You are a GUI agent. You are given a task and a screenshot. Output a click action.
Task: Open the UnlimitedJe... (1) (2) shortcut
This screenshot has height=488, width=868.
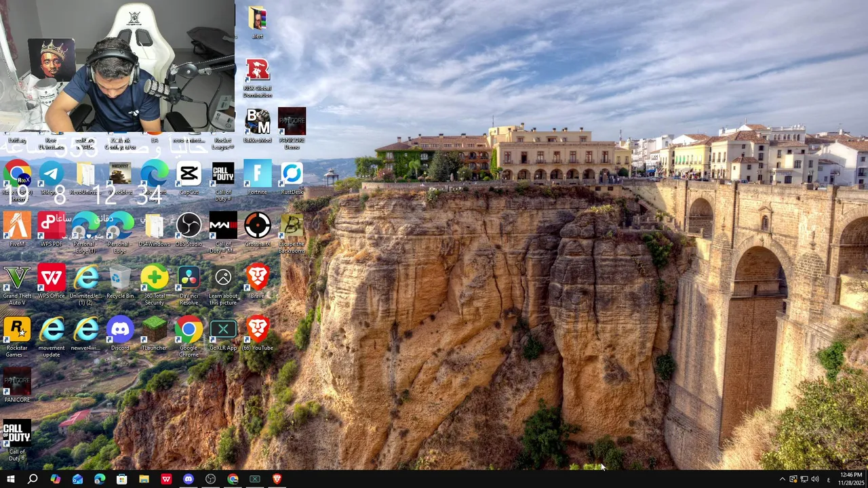pos(85,285)
